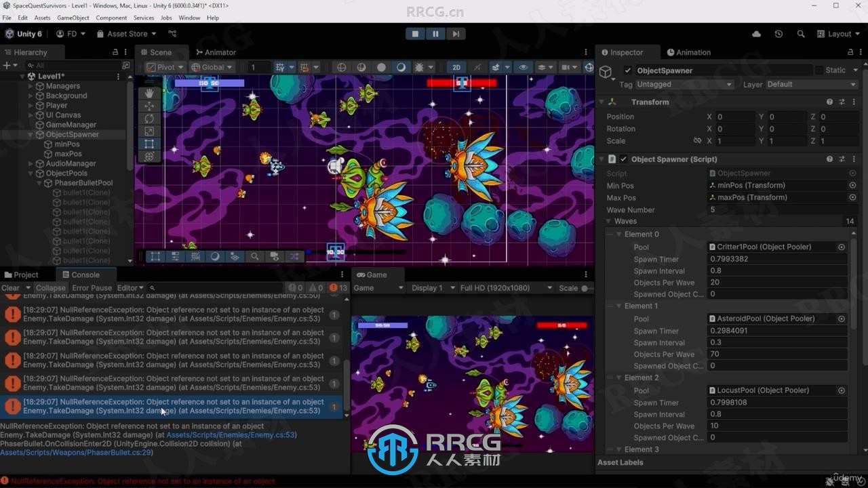Open PhaserBullet.cs:29 link in stack trace

click(76, 453)
